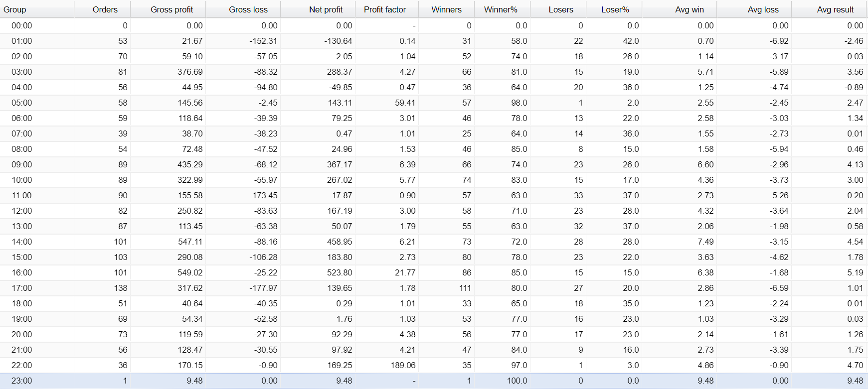Image resolution: width=868 pixels, height=392 pixels.
Task: Click the Avg result column header
Action: point(830,9)
